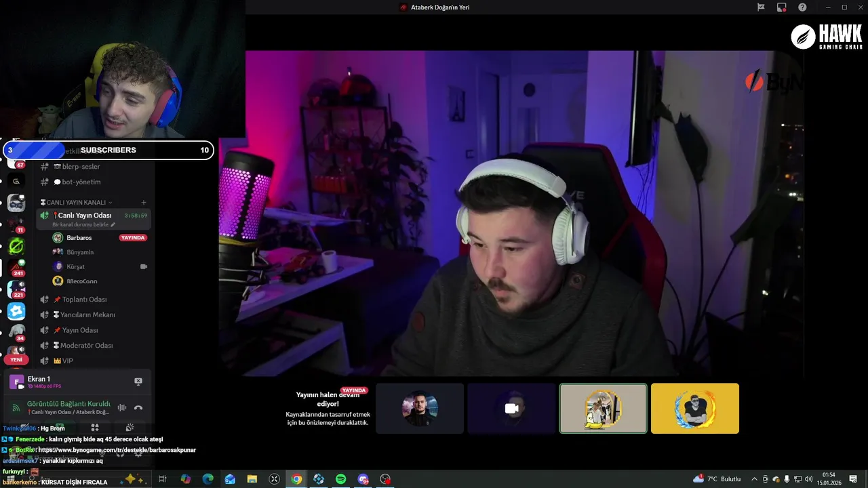Open the bynogame.com support link in chat
The width and height of the screenshot is (868, 488).
coord(117,450)
